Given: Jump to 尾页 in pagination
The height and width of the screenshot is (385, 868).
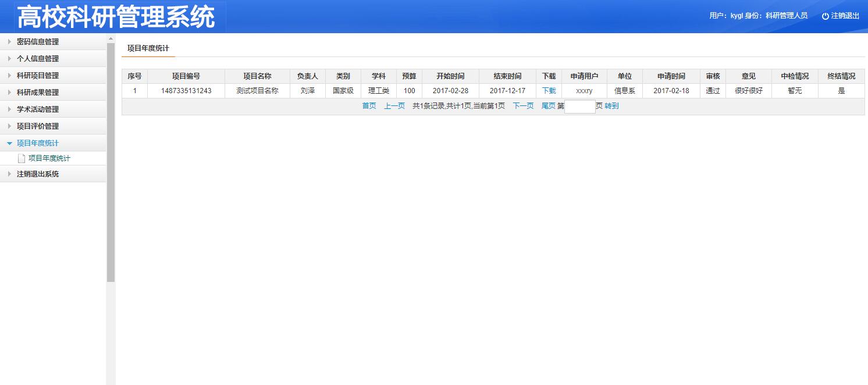Looking at the screenshot, I should tap(548, 106).
